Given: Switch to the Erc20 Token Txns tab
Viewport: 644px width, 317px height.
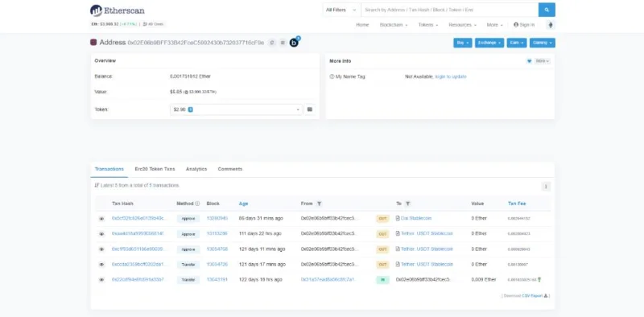Looking at the screenshot, I should coord(155,169).
